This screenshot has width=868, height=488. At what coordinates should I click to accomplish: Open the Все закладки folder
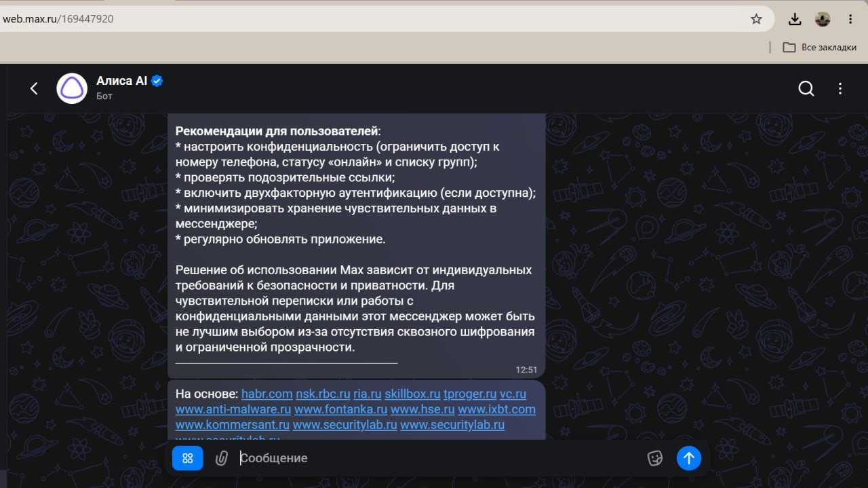point(819,48)
